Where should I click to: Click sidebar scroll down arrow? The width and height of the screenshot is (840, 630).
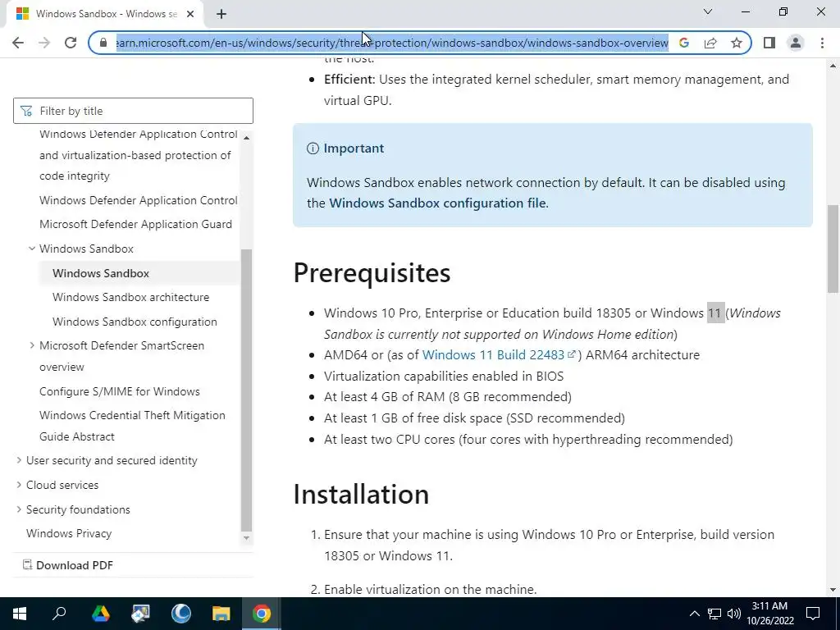(x=246, y=538)
